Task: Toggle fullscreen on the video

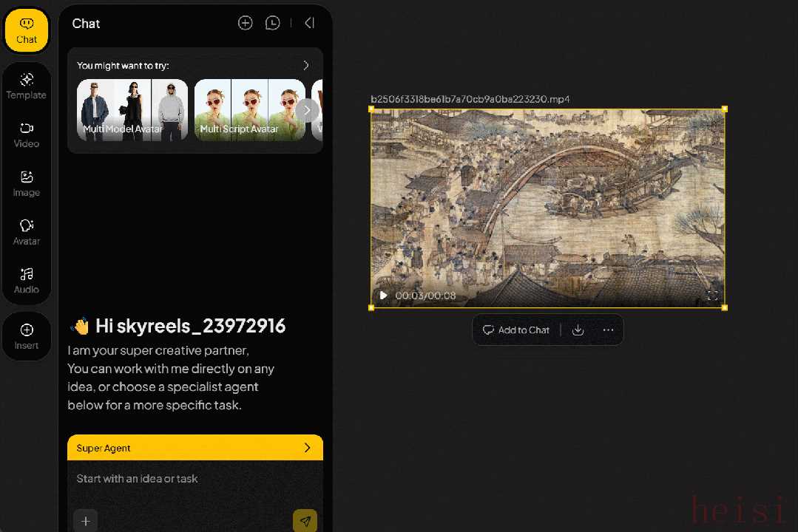Action: pos(712,296)
